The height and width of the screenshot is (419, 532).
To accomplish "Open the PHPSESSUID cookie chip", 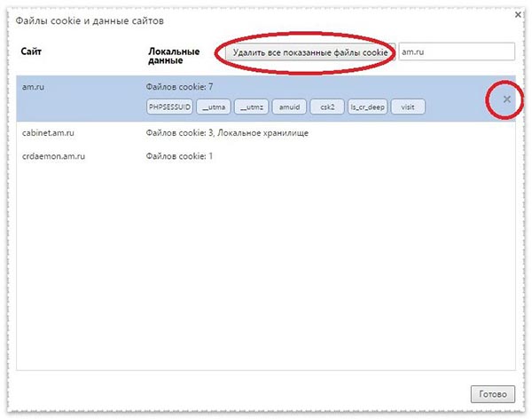I will coord(169,107).
